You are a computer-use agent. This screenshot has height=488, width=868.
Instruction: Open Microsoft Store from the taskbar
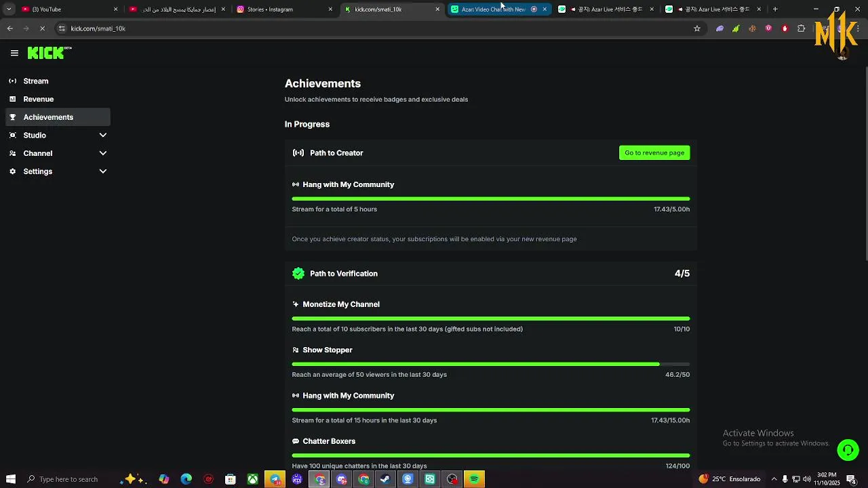(231, 479)
